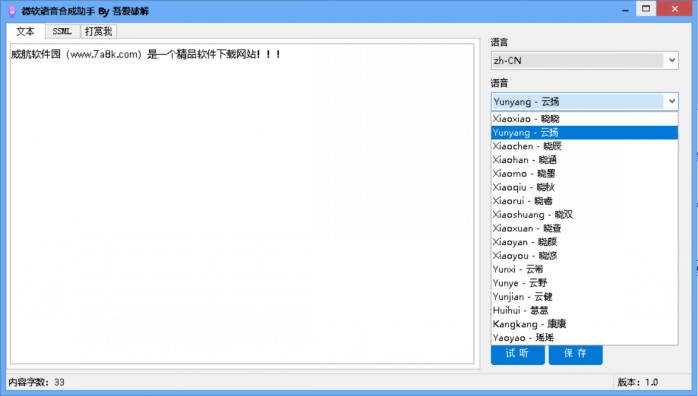The width and height of the screenshot is (698, 396).
Task: Pick Xiaomo from the voice list
Action: [584, 174]
